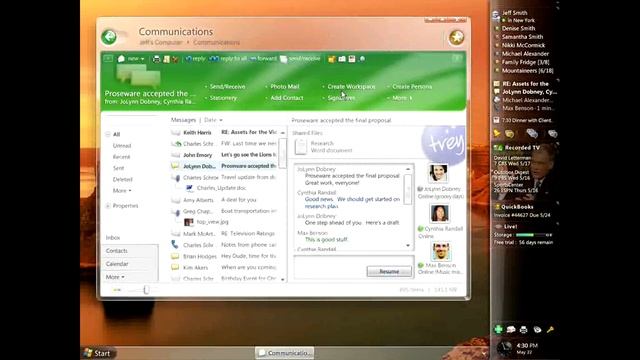Screen dimensions: 640x360
Task: Click Family Fridge [3/8] in the sidebar
Action: click(525, 62)
